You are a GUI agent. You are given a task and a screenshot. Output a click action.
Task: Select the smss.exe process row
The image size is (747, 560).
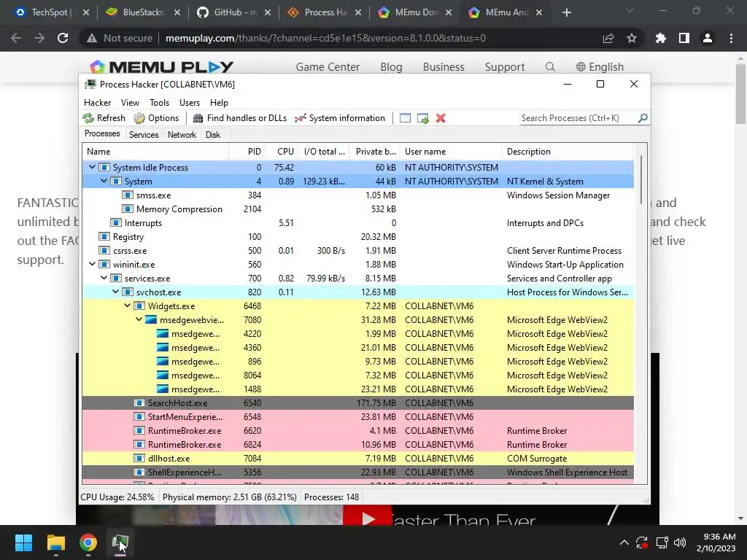pos(357,195)
